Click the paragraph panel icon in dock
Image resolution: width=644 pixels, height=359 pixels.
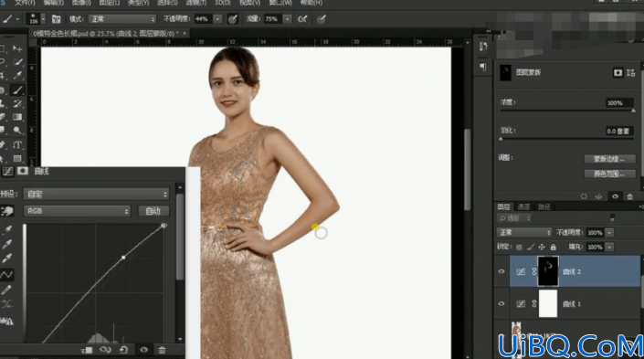[483, 67]
